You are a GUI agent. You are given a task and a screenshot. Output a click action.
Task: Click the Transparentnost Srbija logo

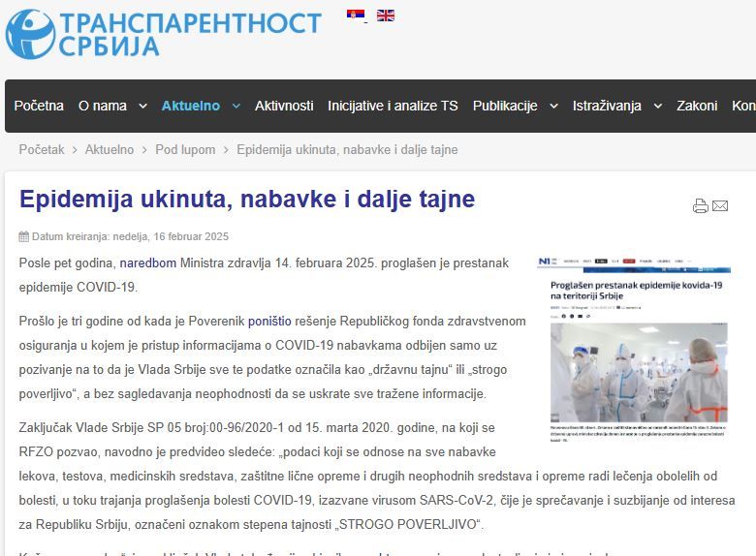pos(163,34)
